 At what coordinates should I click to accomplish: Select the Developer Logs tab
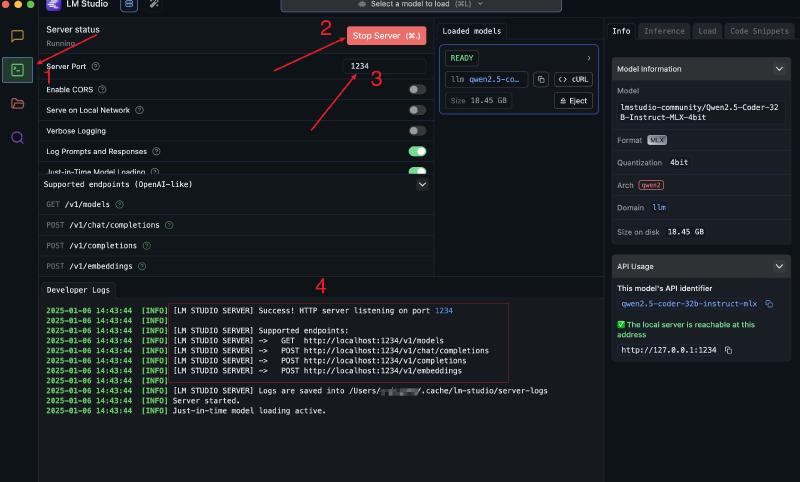[78, 290]
